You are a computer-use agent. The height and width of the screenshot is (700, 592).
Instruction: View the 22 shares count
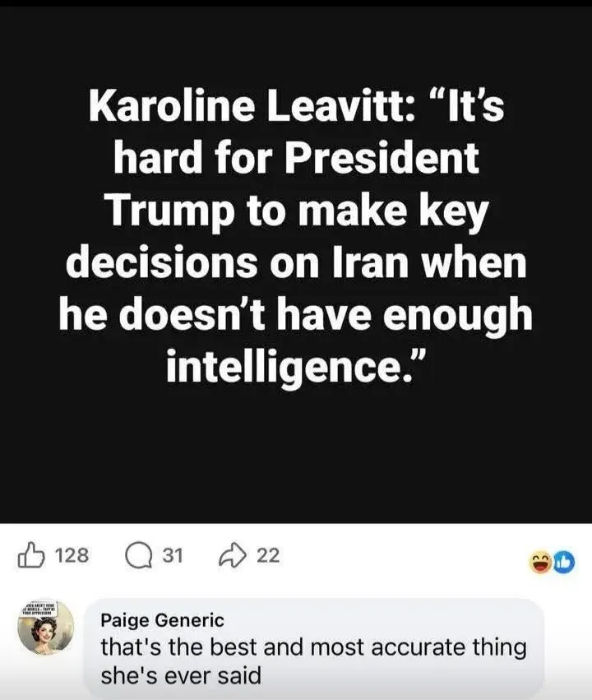click(268, 556)
